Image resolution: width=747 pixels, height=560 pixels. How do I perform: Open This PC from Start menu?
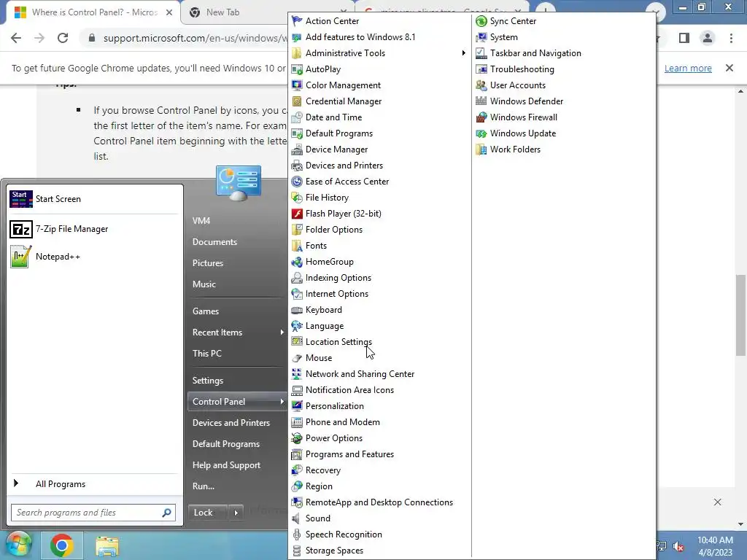pos(207,354)
